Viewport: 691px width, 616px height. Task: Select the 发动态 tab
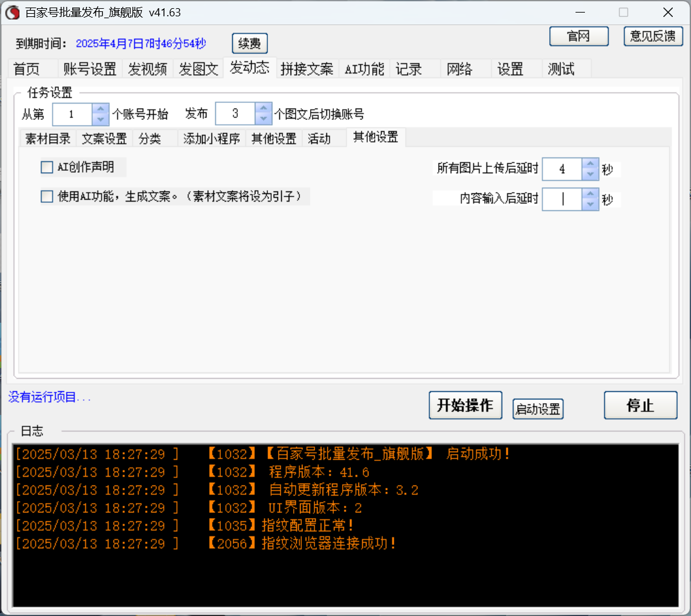pyautogui.click(x=249, y=67)
